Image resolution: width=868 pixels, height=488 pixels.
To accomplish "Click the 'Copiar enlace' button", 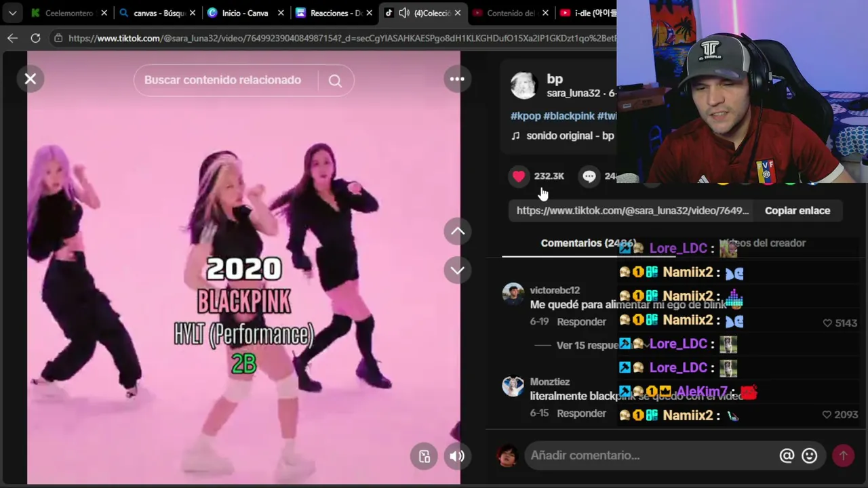I will (797, 211).
